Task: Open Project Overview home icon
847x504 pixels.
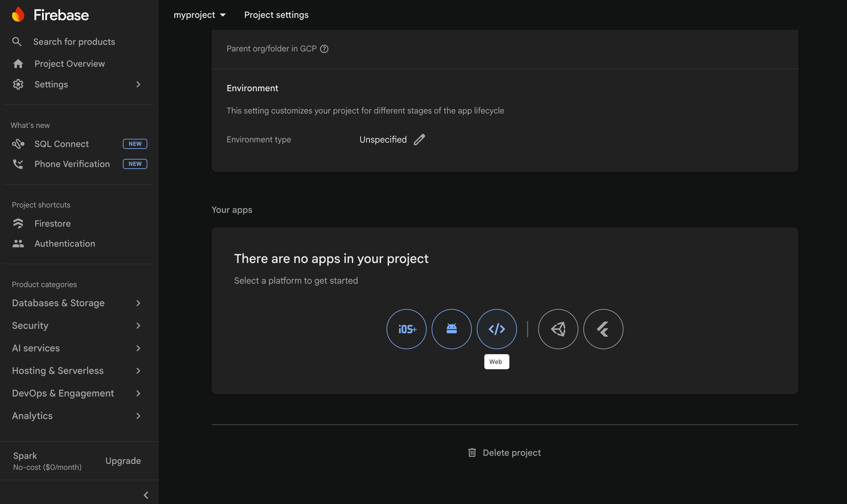Action: coord(18,64)
